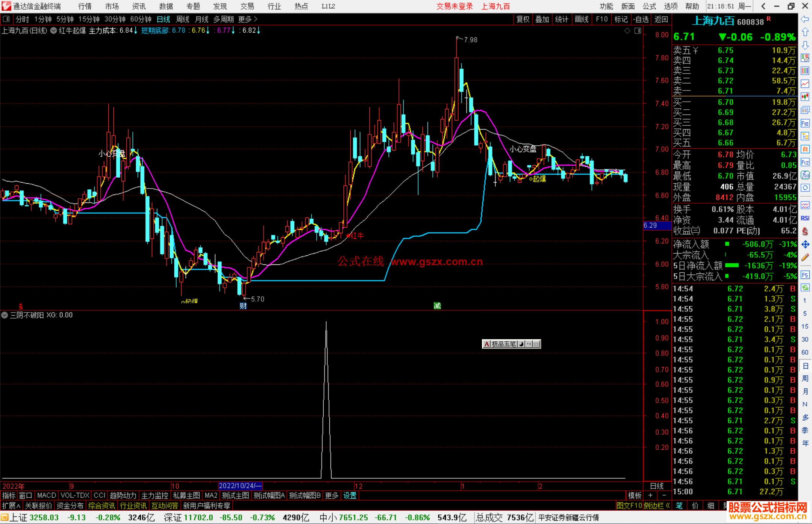The image size is (812, 524).
Task: Click the 复权 button
Action: (x=523, y=19)
